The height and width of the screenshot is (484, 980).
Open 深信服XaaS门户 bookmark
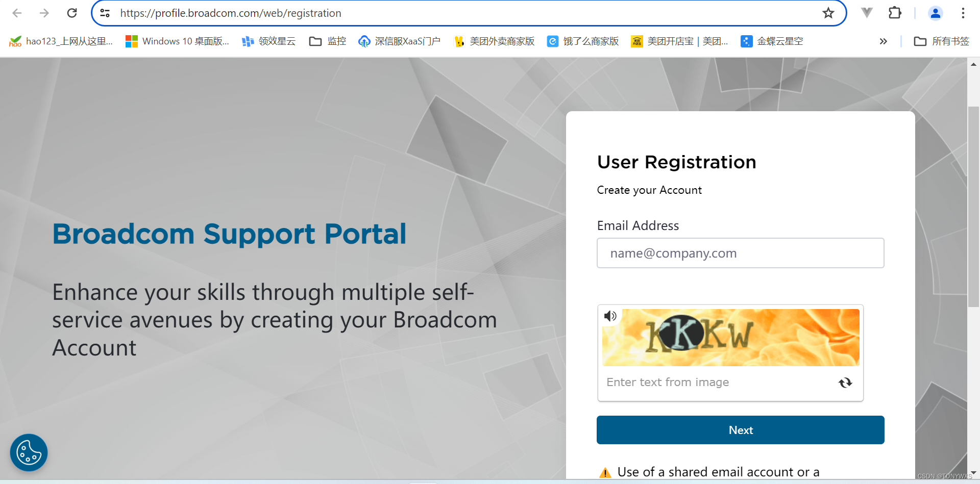[x=399, y=41]
